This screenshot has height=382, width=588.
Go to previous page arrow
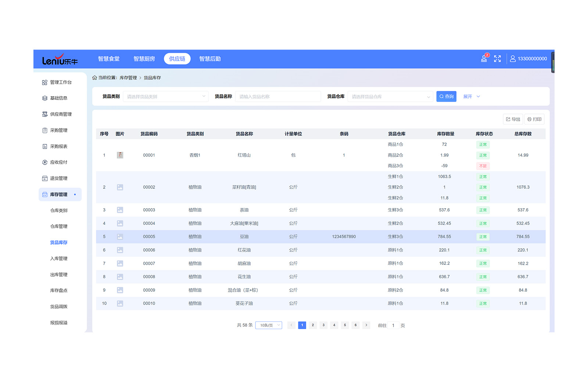click(291, 325)
